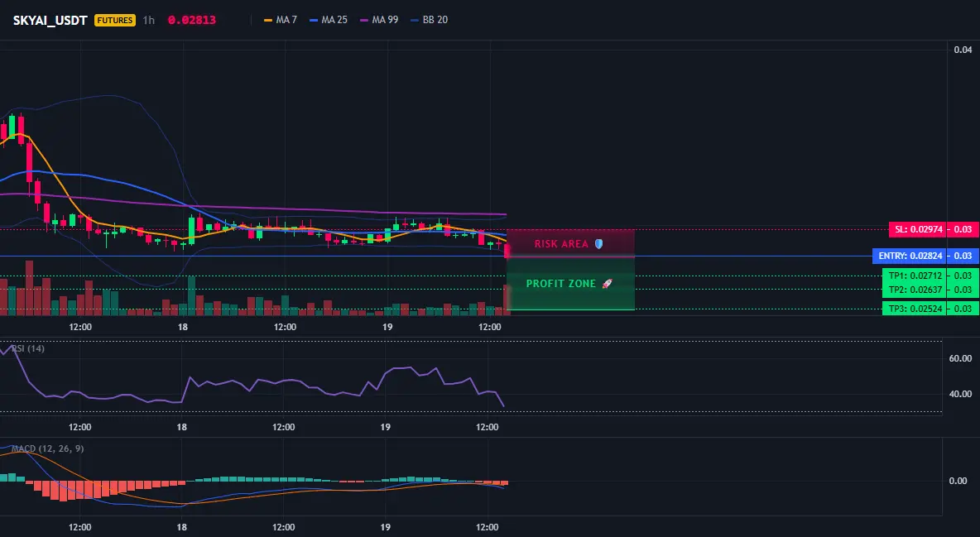Click the RSI (14) indicator label
The image size is (980, 537).
(x=28, y=348)
